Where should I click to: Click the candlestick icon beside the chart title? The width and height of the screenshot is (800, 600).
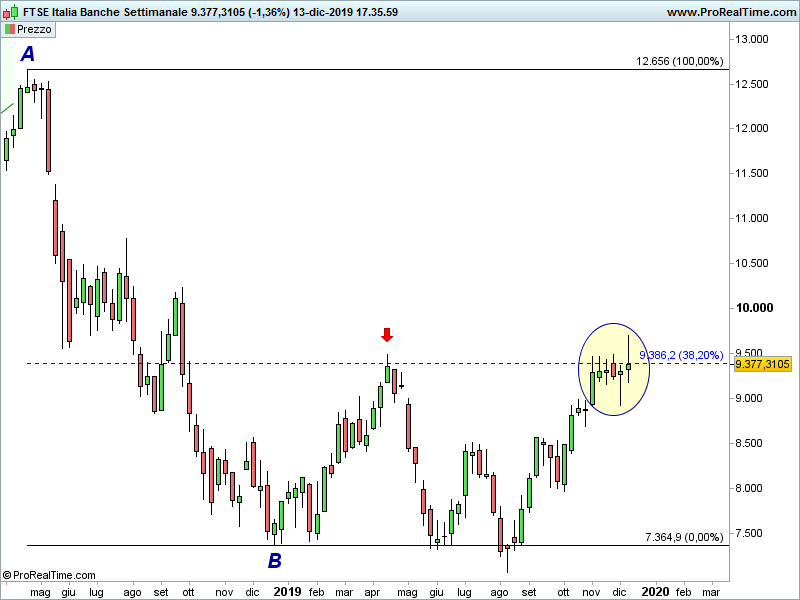point(11,12)
